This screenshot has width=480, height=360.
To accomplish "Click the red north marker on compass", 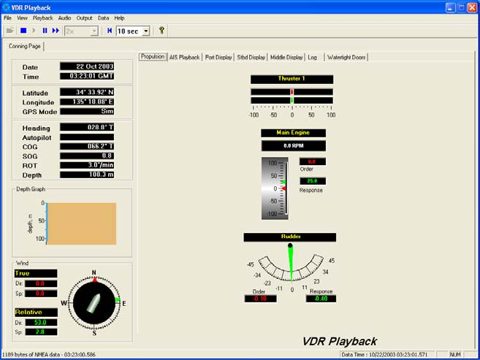I will [94, 280].
